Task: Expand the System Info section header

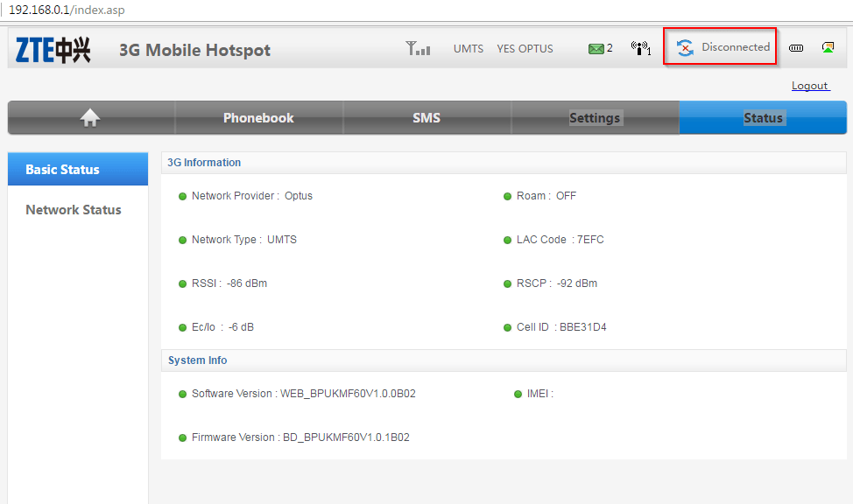Action: (x=195, y=360)
